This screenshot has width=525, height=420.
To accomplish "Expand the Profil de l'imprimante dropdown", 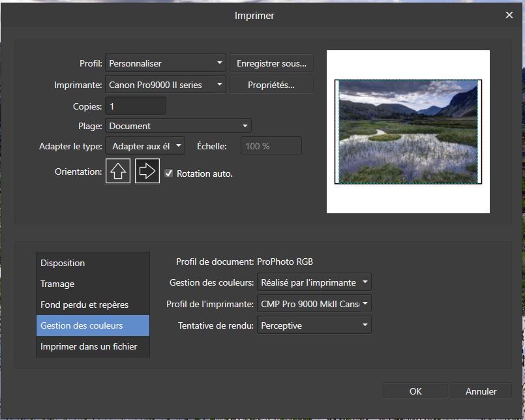I will [314, 304].
